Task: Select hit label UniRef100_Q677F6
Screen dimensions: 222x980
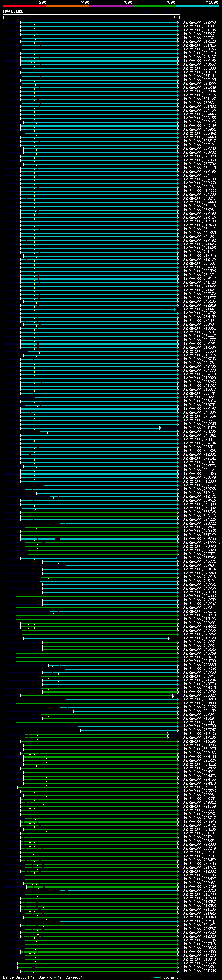Action: pos(199,485)
